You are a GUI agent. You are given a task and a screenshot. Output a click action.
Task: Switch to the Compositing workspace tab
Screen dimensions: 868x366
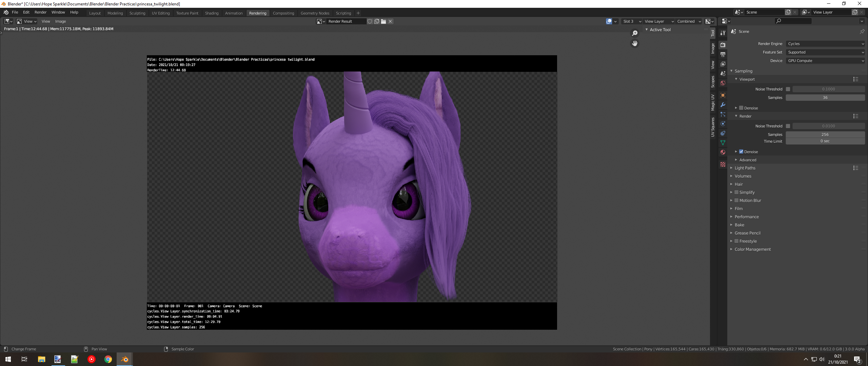(x=283, y=13)
